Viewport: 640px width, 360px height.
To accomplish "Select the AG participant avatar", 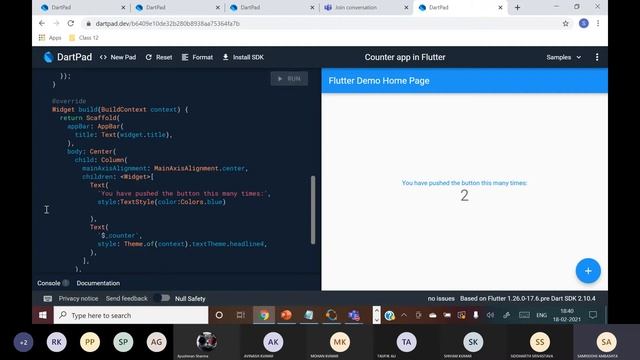I will [156, 342].
